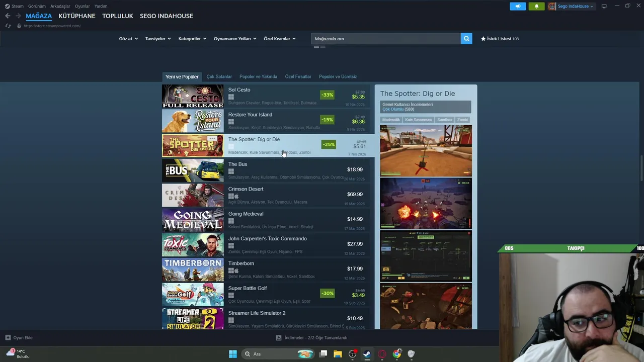
Task: Go to the KÜTÜPHANE section
Action: (77, 16)
